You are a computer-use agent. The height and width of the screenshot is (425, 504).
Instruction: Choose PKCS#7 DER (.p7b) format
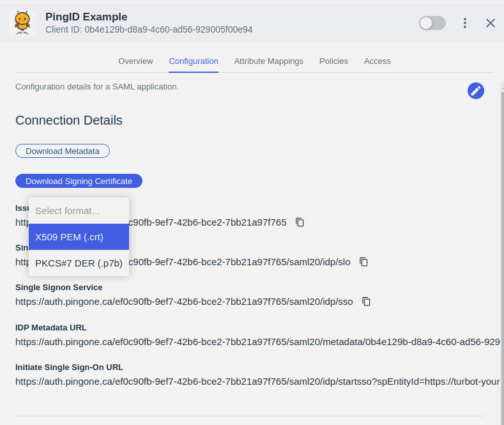(x=79, y=263)
